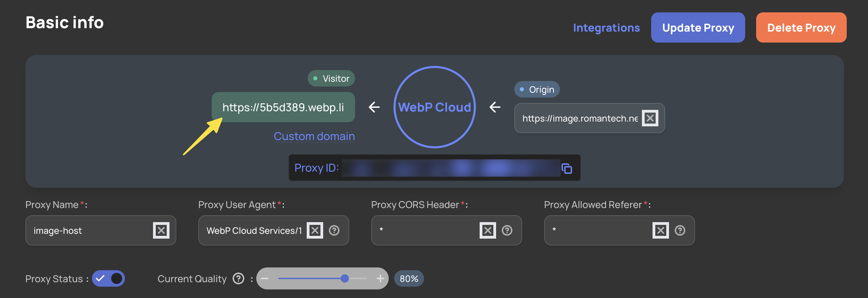The height and width of the screenshot is (298, 868).
Task: Clear the Proxy CORS Header field
Action: (x=488, y=230)
